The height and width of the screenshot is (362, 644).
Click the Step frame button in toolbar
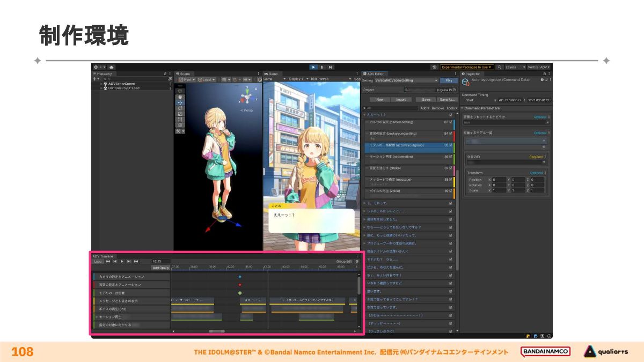pos(330,67)
